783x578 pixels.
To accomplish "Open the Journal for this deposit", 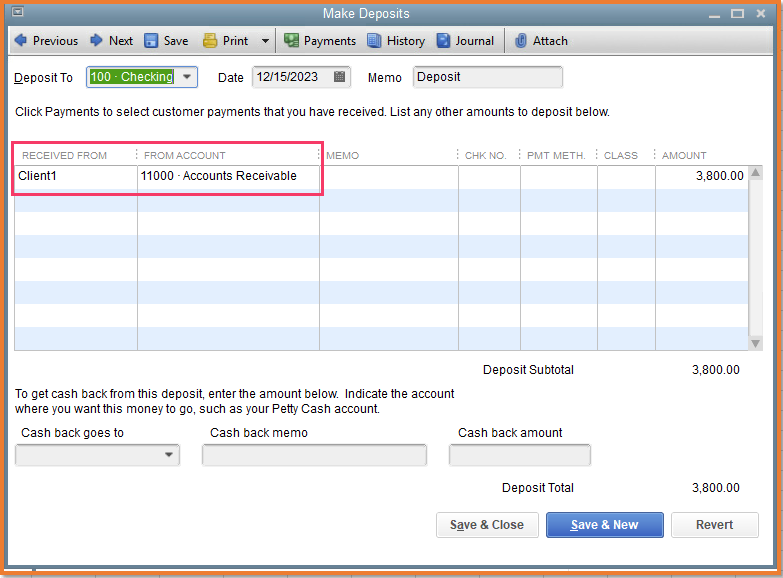I will 465,40.
